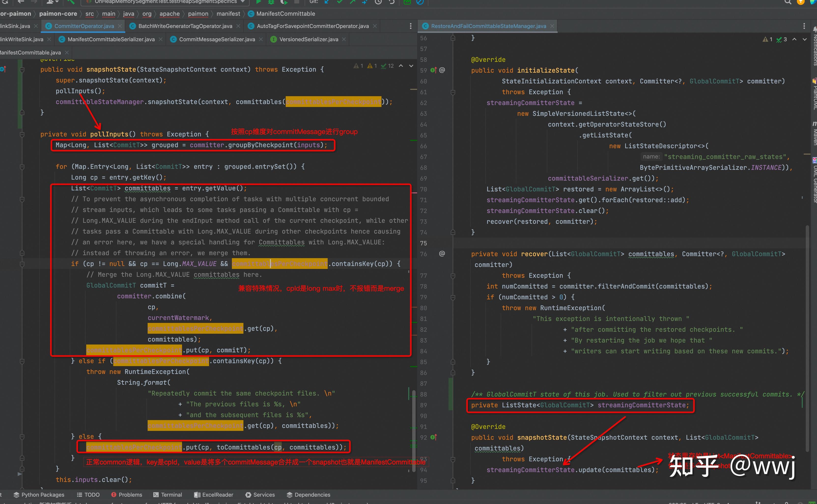Click the Git update project arrow

point(327,2)
